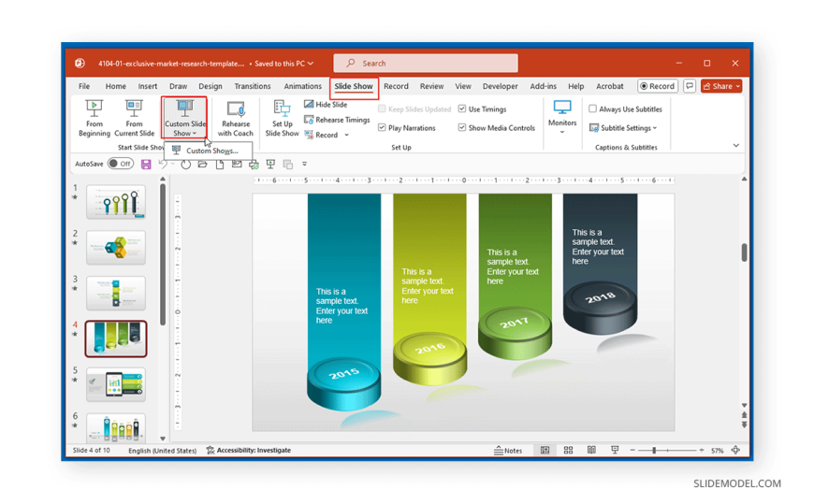Uncheck Play Narrations checkbox
This screenshot has width=814, height=504.
tap(382, 128)
